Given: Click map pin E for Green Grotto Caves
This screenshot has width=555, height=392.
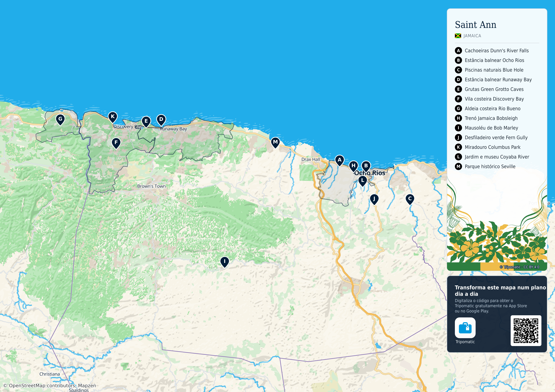Looking at the screenshot, I should click(146, 122).
